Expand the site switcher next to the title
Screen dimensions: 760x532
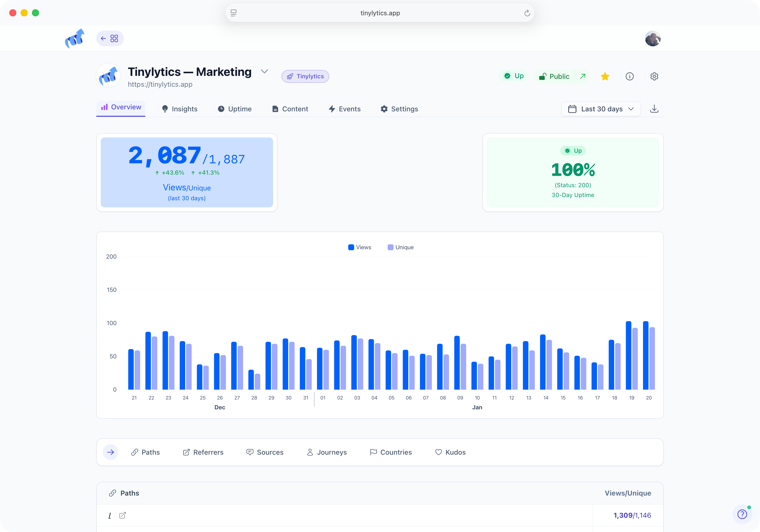[x=264, y=71]
